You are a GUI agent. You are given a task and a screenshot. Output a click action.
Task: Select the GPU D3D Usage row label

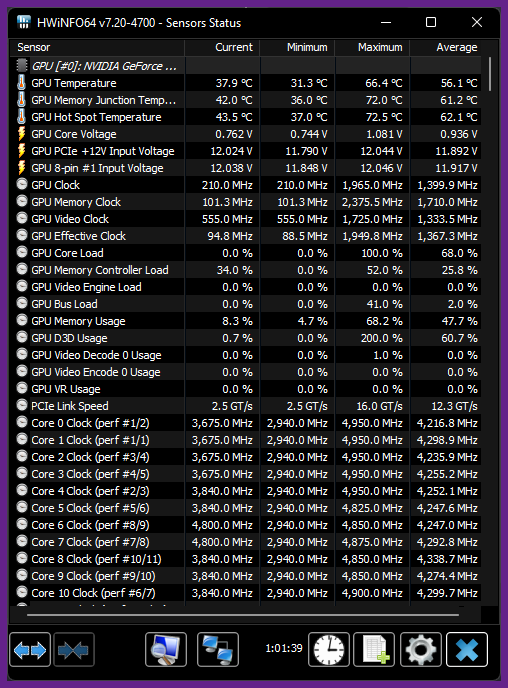69,338
